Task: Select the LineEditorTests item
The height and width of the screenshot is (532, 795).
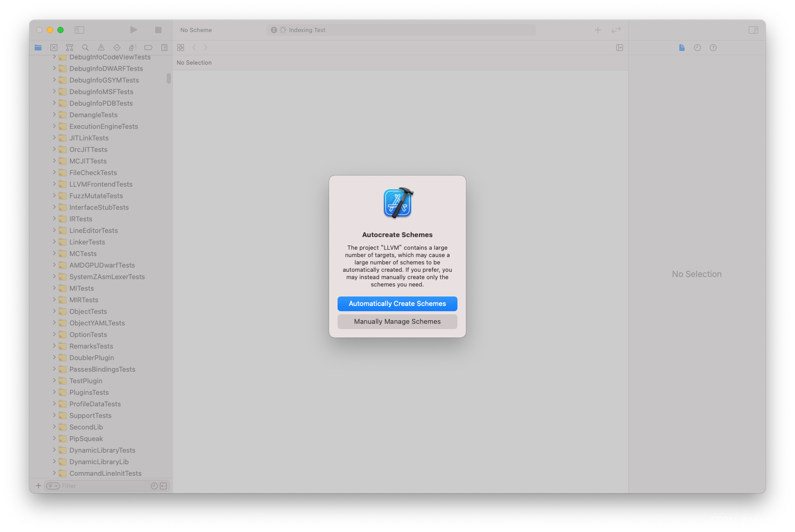Action: (94, 230)
